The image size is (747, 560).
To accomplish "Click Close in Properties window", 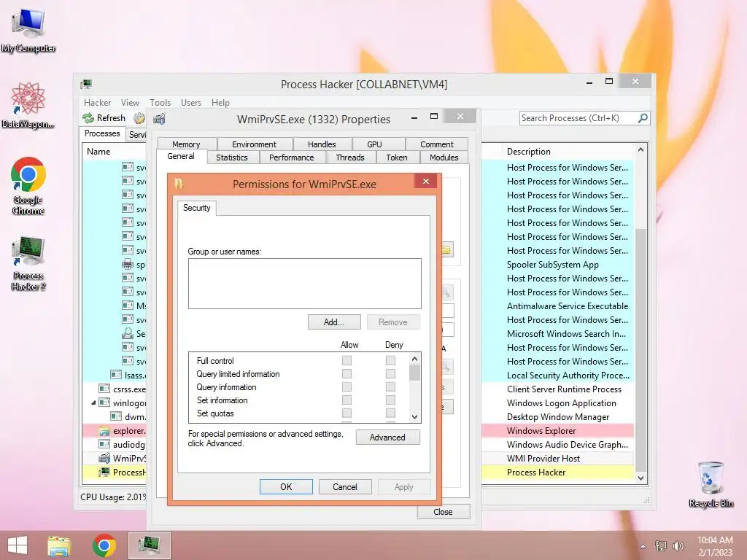I will (443, 512).
